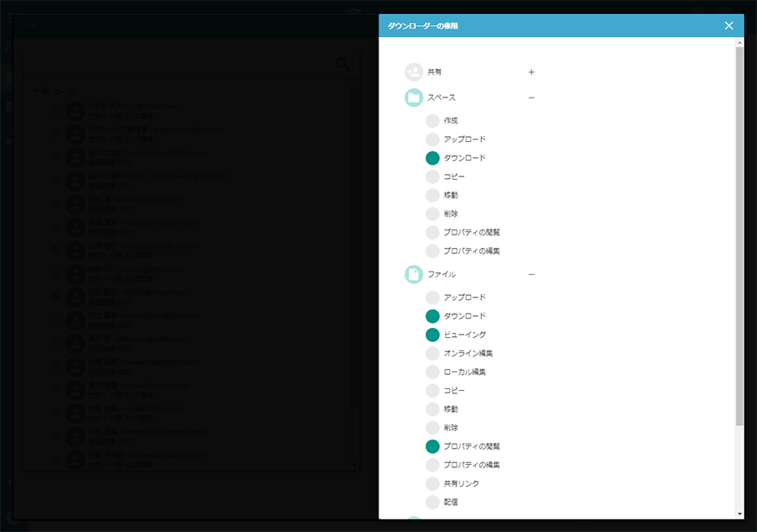The width and height of the screenshot is (757, 532).
Task: Collapse the スペース section
Action: pos(531,97)
